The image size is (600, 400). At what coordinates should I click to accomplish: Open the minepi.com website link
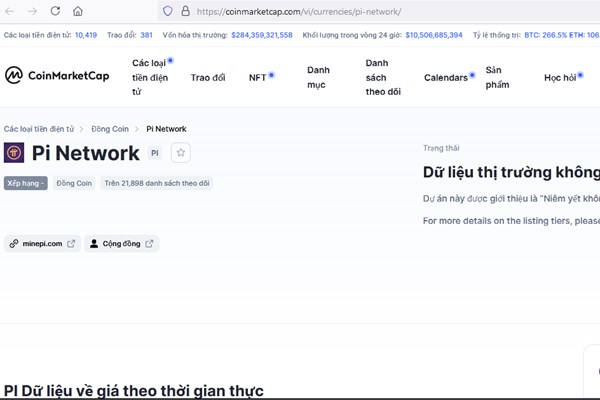pos(42,243)
